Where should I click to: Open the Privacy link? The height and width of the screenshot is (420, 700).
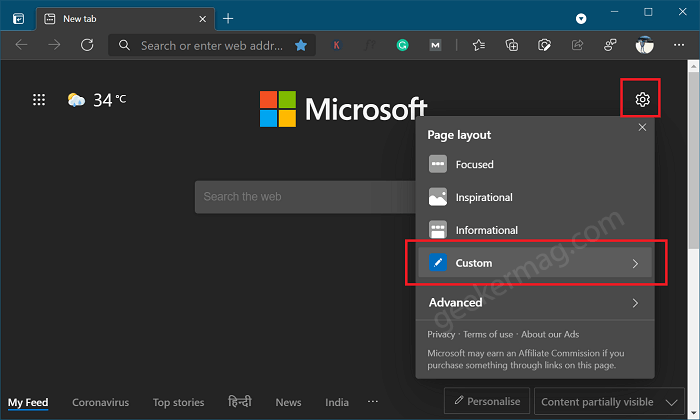point(441,334)
